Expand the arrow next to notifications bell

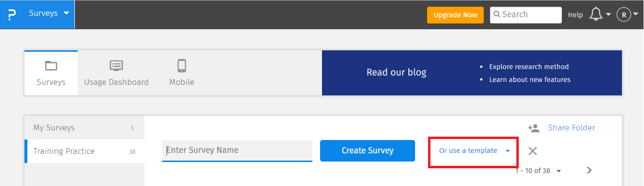(x=608, y=14)
